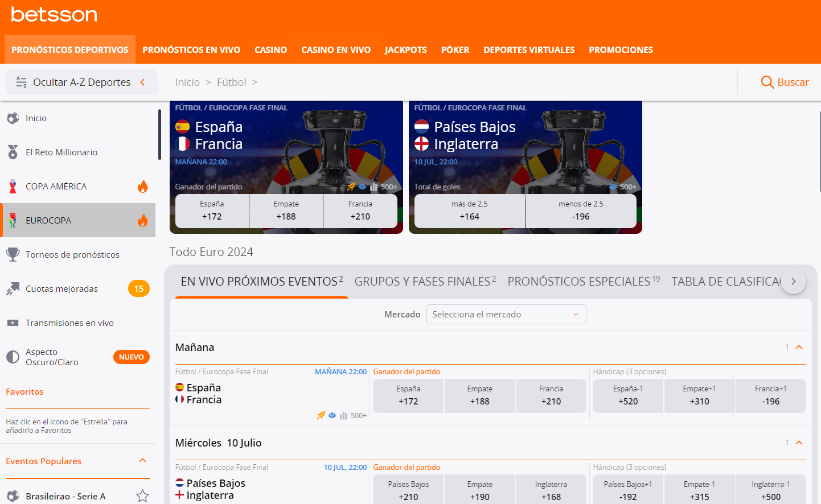
Task: Click the sidebar vertical scrollbar
Action: coord(159,135)
